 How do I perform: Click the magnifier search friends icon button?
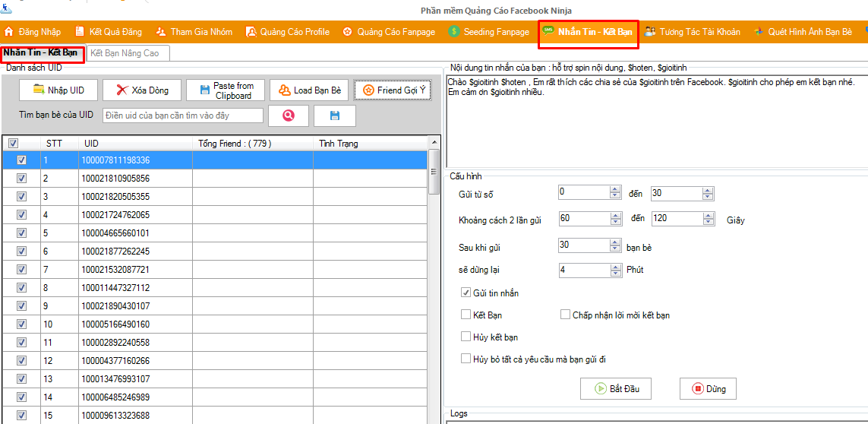click(x=288, y=115)
